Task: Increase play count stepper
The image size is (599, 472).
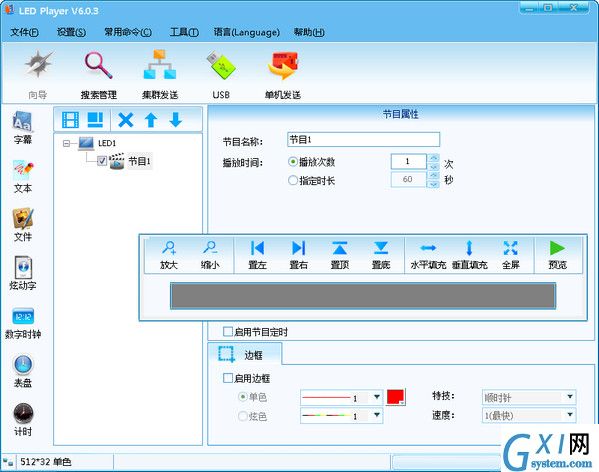Action: pyautogui.click(x=434, y=158)
